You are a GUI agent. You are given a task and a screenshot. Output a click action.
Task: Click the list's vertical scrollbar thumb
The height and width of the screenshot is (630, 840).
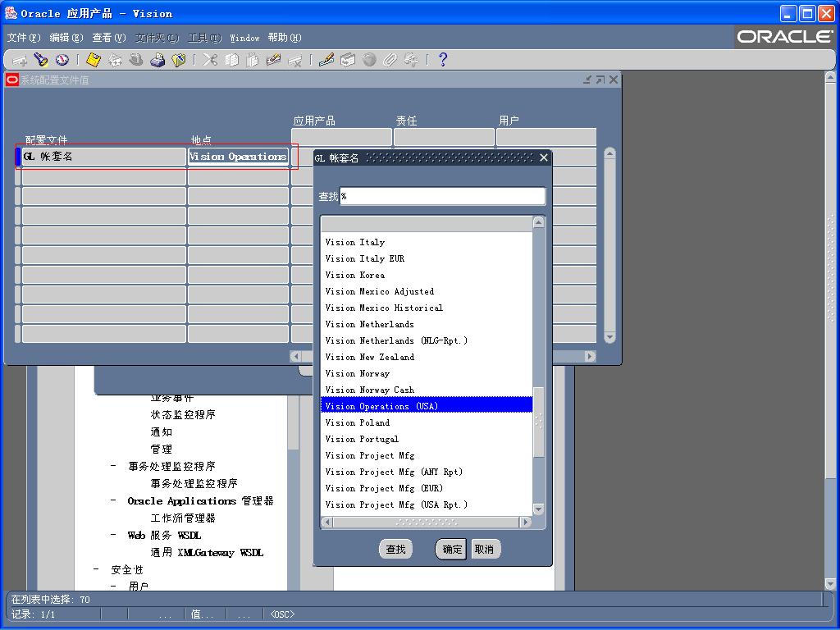pyautogui.click(x=539, y=422)
